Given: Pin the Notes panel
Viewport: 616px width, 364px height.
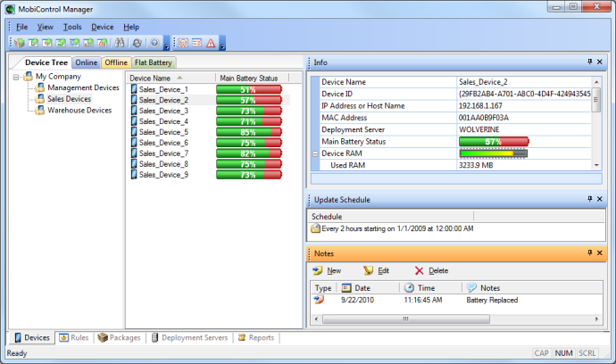Looking at the screenshot, I should (590, 252).
